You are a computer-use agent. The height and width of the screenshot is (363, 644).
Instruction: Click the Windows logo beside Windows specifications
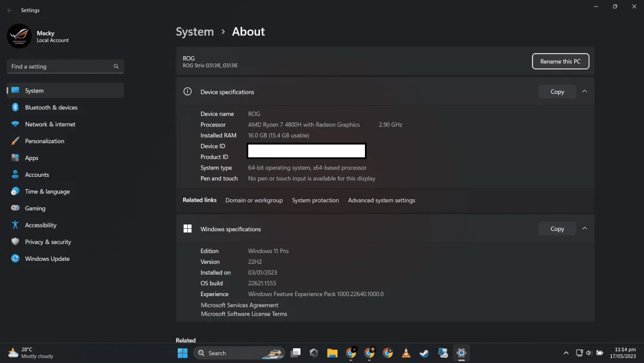[x=187, y=229]
